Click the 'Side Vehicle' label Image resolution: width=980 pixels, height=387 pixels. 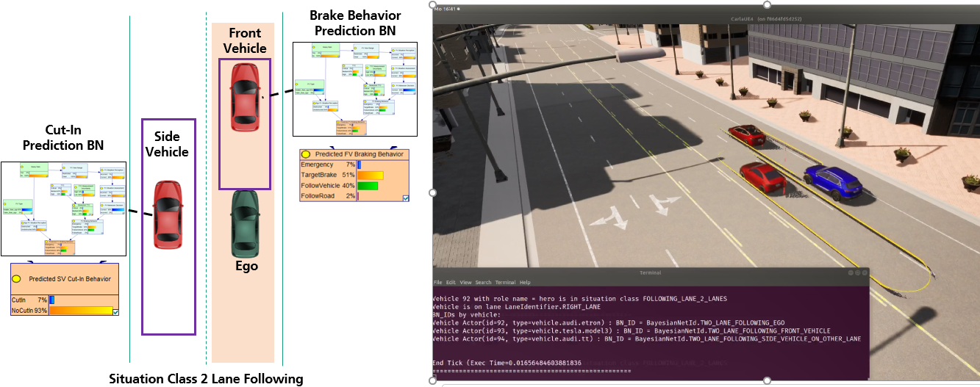[167, 145]
